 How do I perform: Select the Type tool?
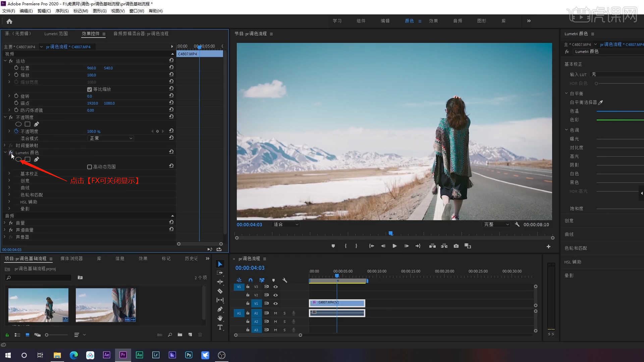coord(220,327)
